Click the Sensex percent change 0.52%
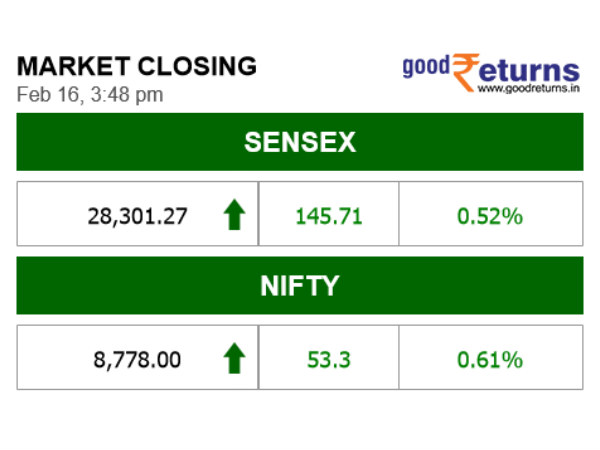Screen dimensions: 600x450 490,215
